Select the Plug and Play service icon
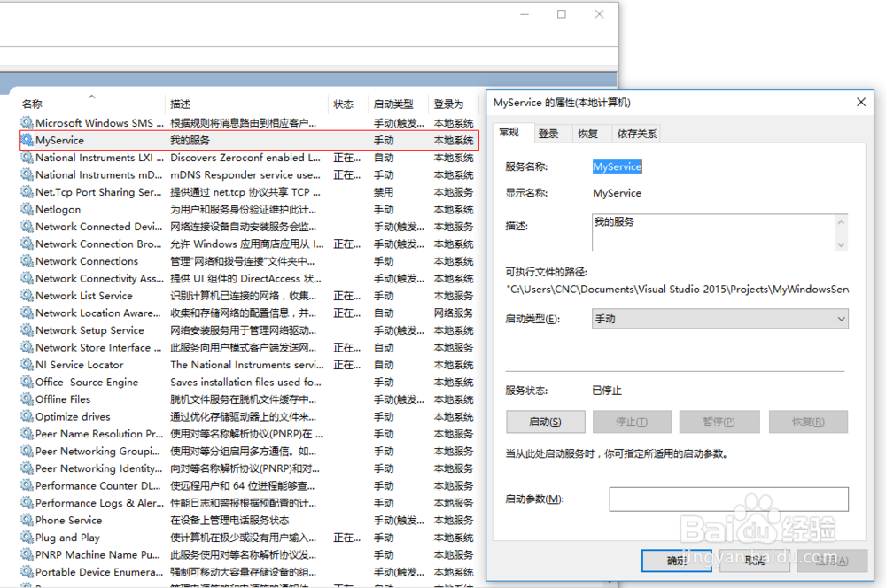The image size is (886, 588). point(26,537)
